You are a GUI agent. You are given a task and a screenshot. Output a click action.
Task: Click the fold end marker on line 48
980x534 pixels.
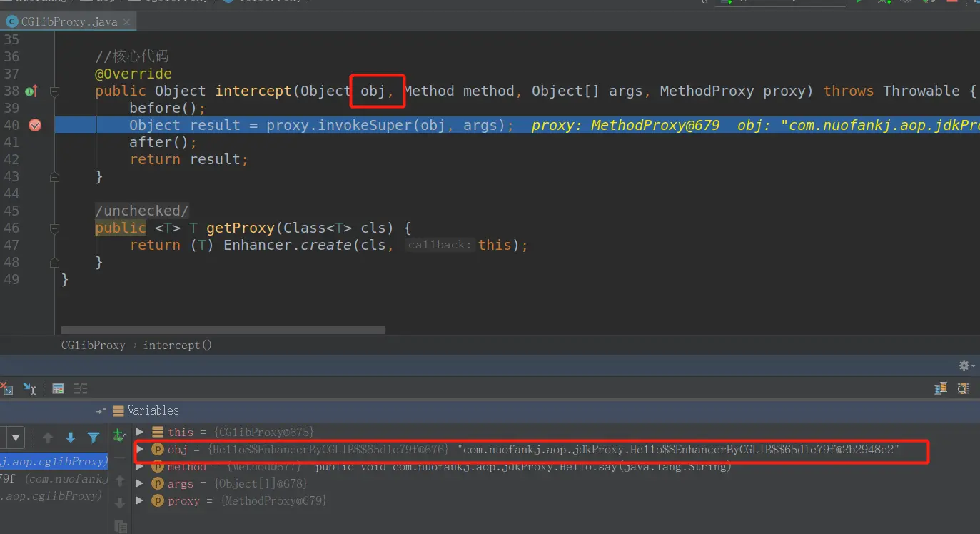point(54,262)
